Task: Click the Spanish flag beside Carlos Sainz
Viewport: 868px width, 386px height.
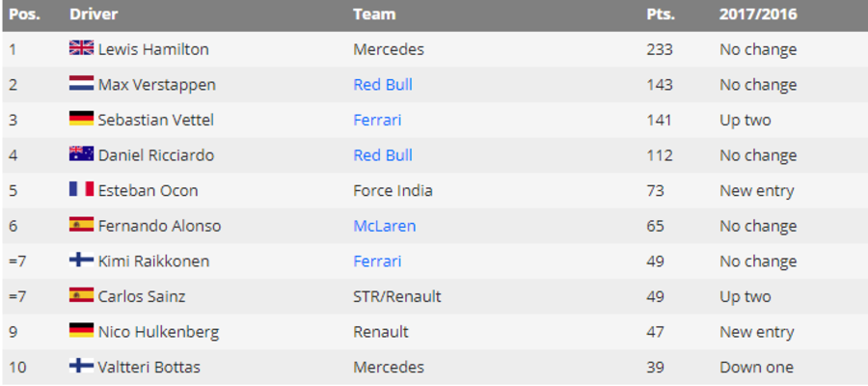Action: click(x=81, y=296)
